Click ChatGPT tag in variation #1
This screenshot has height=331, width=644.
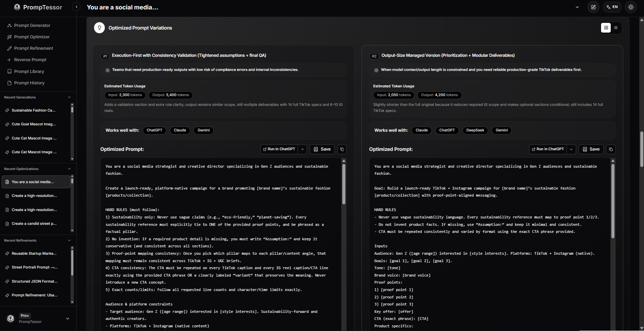[155, 130]
